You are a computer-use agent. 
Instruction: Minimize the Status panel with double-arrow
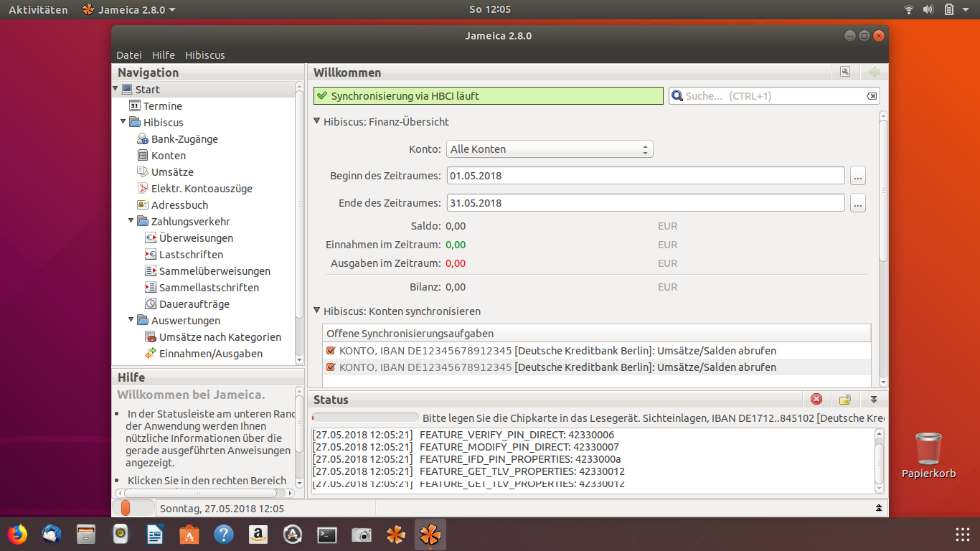874,400
